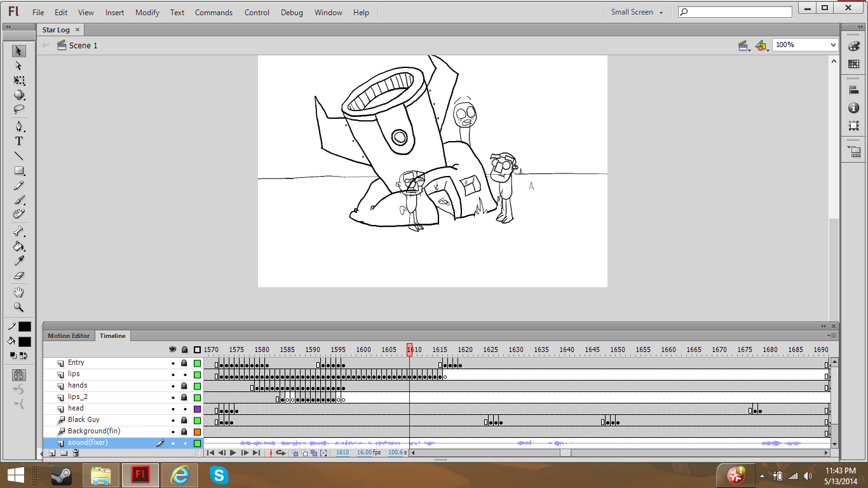
Task: Toggle show/hide all layers eye header
Action: click(x=172, y=349)
